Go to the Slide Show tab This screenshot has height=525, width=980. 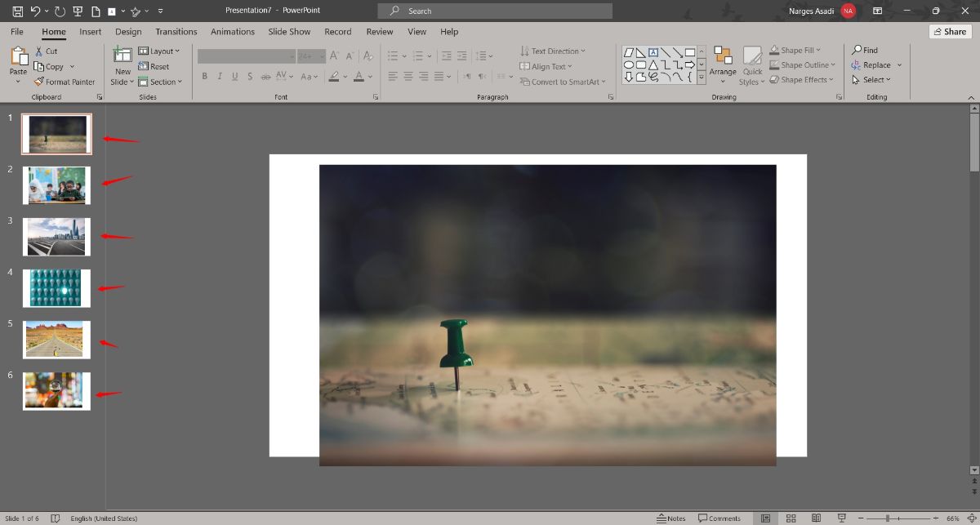289,32
